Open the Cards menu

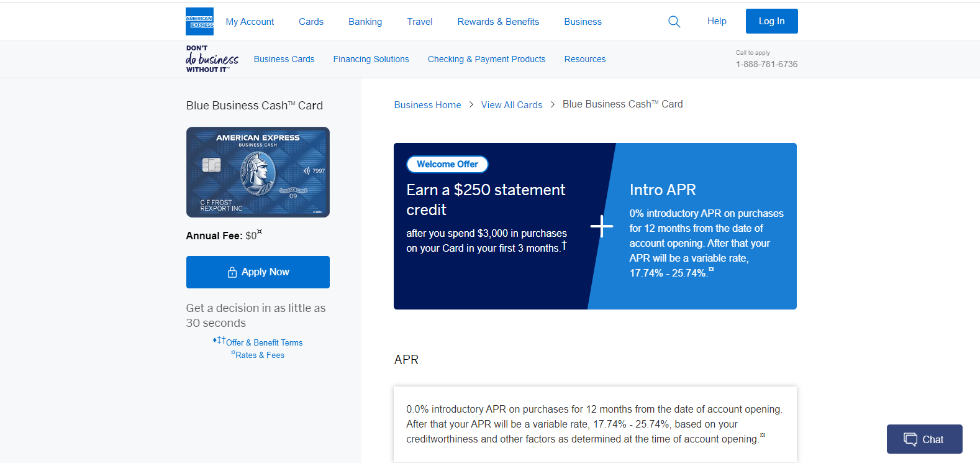[x=311, y=22]
